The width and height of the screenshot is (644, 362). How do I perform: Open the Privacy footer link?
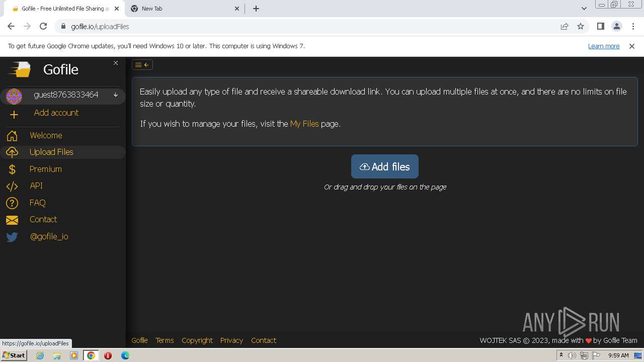pos(231,340)
